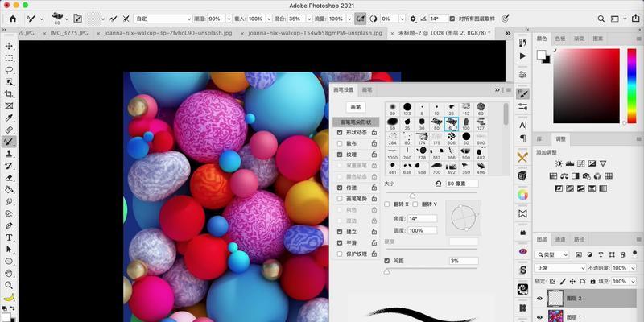644x322 pixels.
Task: Open the 载入 100% dropdown arrow
Action: pyautogui.click(x=269, y=19)
